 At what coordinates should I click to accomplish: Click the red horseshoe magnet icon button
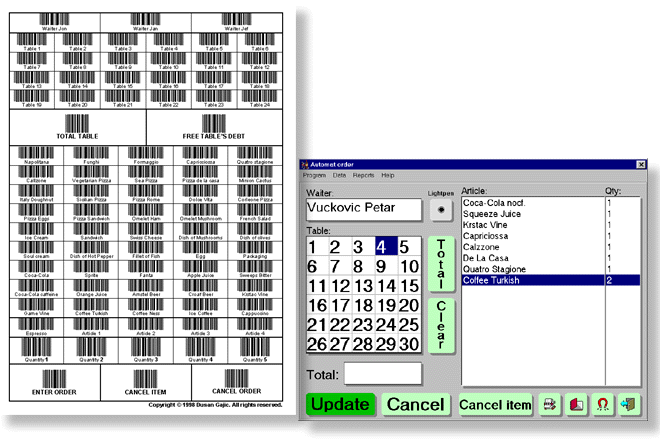(603, 405)
